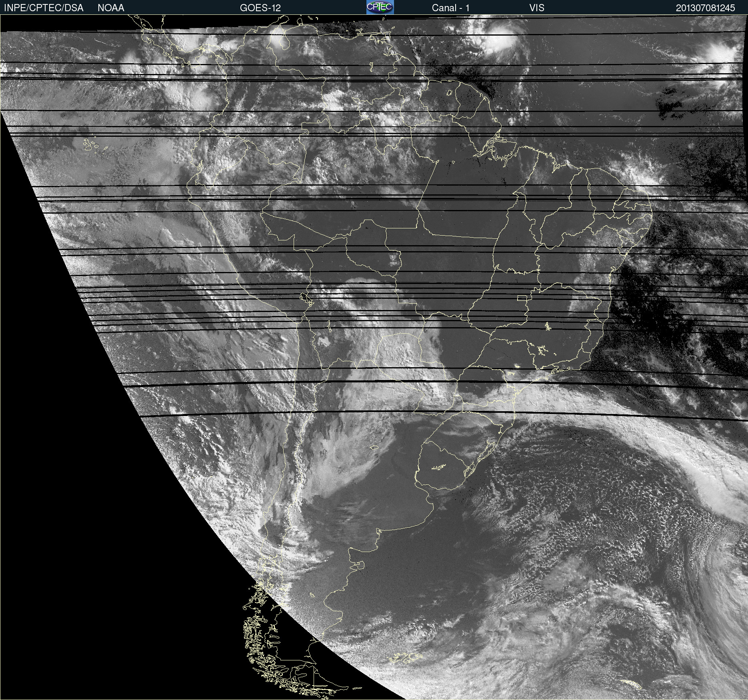This screenshot has height=700, width=748.
Task: Click the Canal - 1 channel label
Action: point(451,8)
